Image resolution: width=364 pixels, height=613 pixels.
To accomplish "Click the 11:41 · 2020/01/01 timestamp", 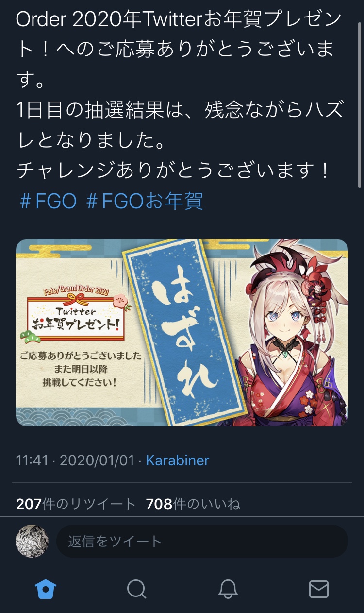I will pyautogui.click(x=75, y=460).
